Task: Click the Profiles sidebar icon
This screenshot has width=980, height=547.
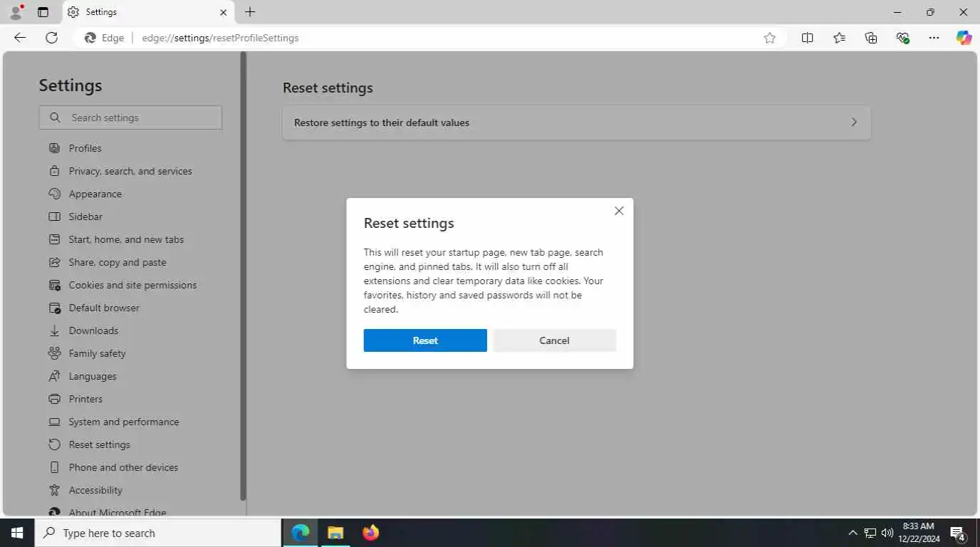Action: (54, 148)
